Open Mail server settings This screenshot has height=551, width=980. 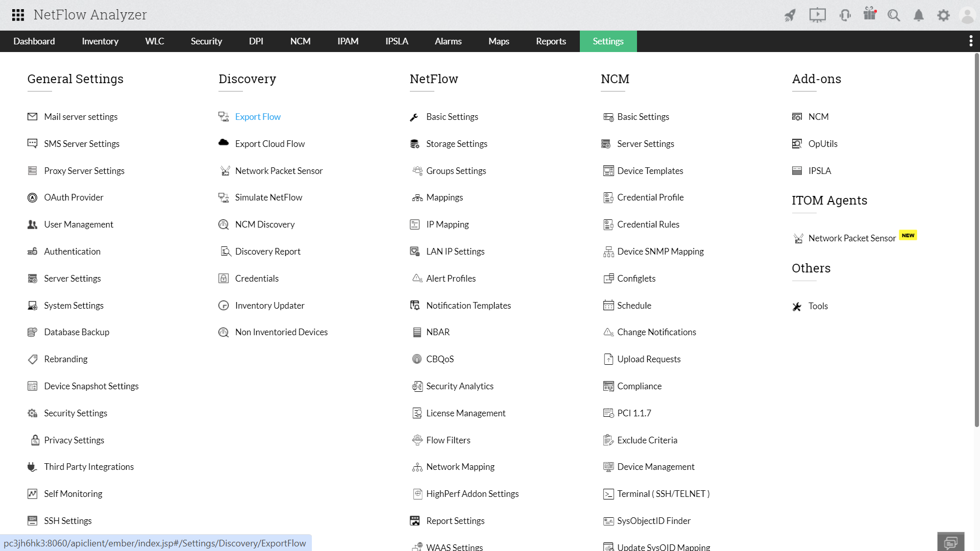pyautogui.click(x=81, y=117)
